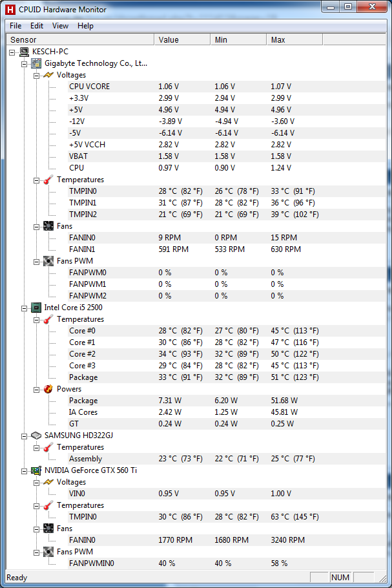Select the FANPWMIN0 row

coord(227,563)
